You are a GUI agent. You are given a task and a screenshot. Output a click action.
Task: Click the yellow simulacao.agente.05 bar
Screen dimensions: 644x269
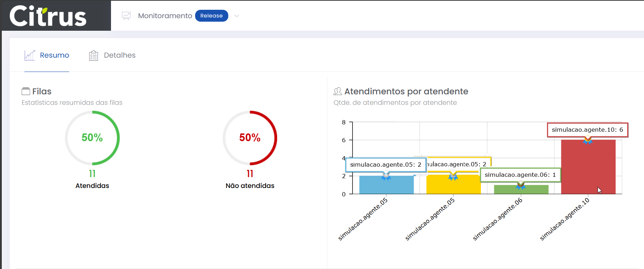[x=453, y=185]
